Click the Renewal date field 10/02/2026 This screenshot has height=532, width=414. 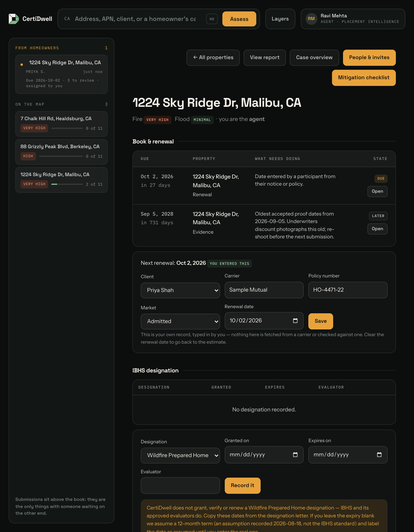(264, 321)
